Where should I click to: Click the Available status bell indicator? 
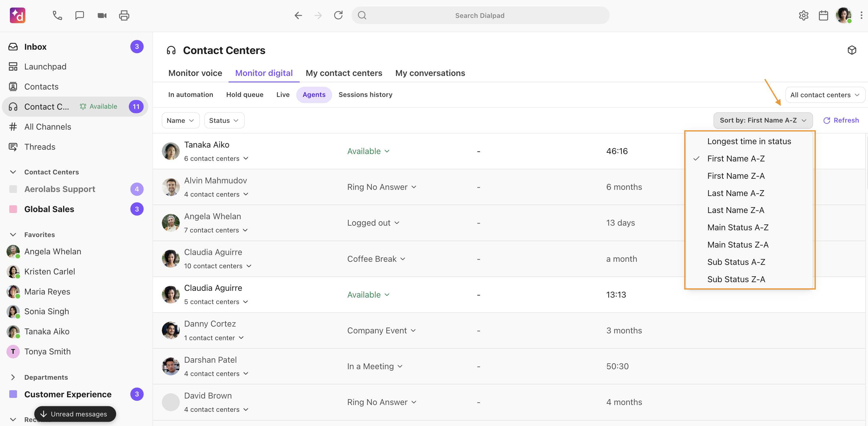99,106
